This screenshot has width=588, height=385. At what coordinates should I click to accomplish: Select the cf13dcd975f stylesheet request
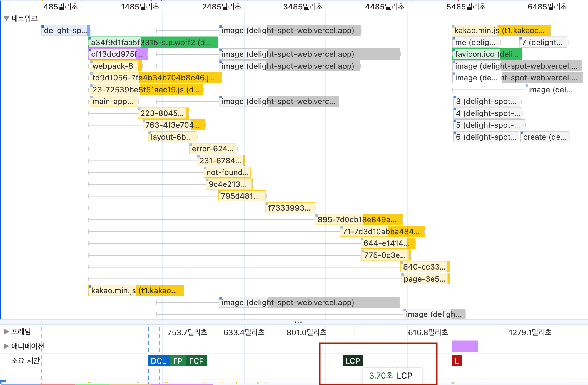pyautogui.click(x=118, y=54)
